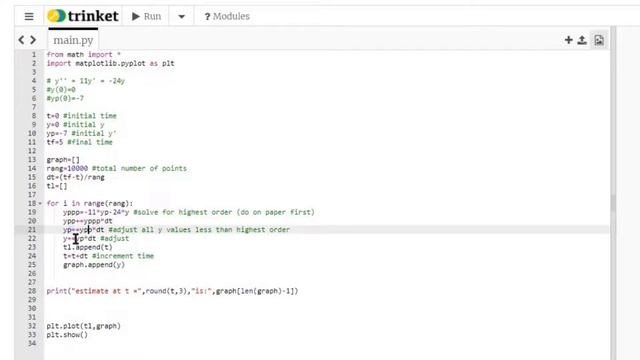Image resolution: width=640 pixels, height=360 pixels.
Task: Open the image library icon
Action: [x=599, y=40]
